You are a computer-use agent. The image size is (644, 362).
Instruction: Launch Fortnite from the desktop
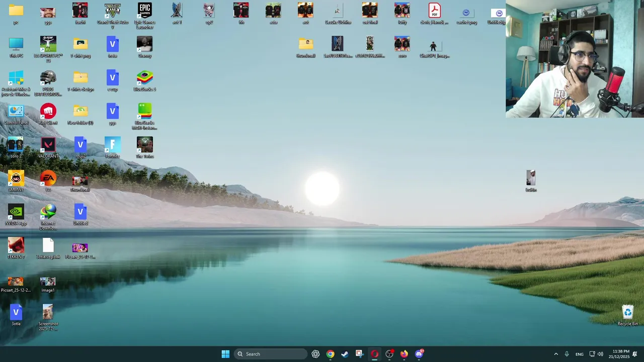(112, 148)
